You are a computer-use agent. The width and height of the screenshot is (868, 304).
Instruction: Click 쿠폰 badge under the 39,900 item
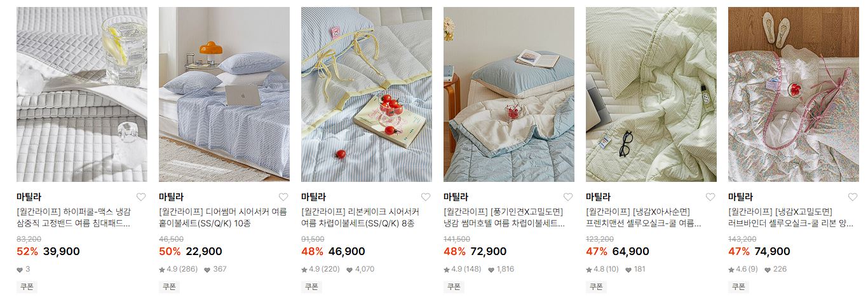[x=27, y=286]
